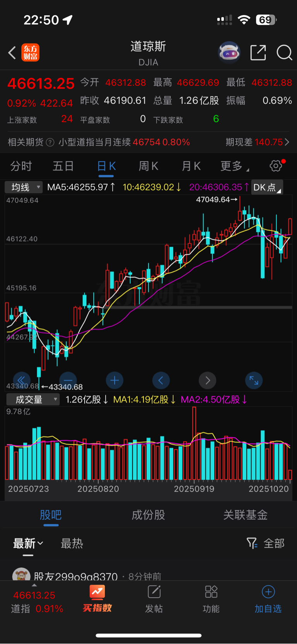Switch to 五日 chart tab
Viewport: 297px width, 644px height.
(63, 166)
